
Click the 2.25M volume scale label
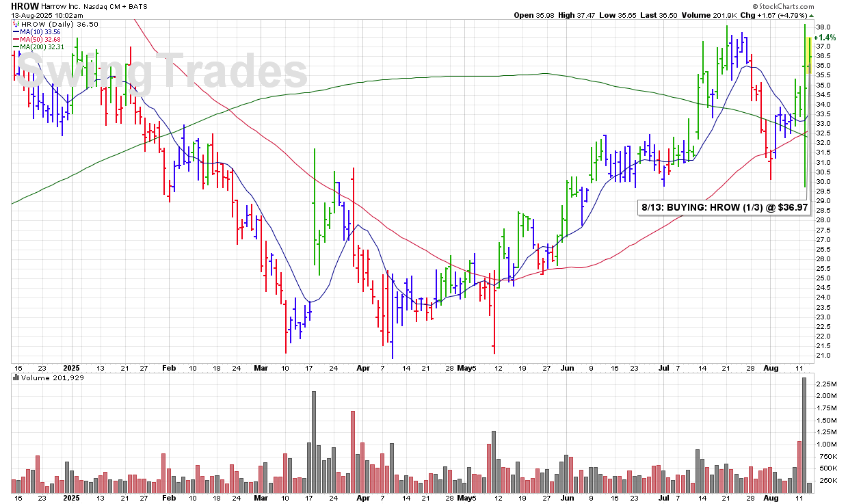827,384
